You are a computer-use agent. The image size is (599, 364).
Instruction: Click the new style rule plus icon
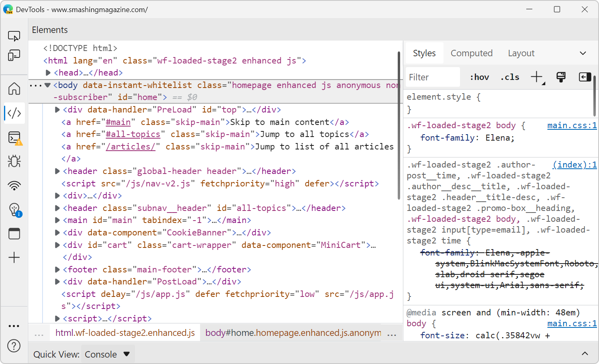(537, 77)
